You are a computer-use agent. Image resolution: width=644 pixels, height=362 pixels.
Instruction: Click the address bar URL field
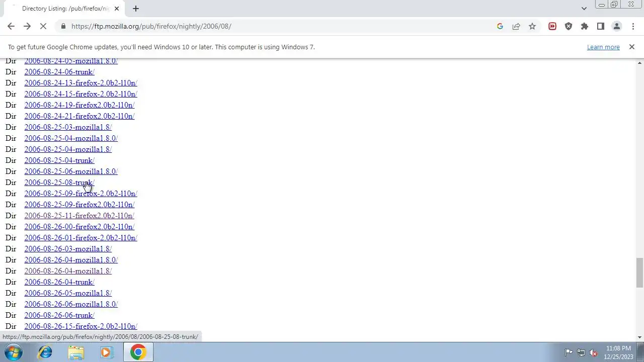click(277, 26)
